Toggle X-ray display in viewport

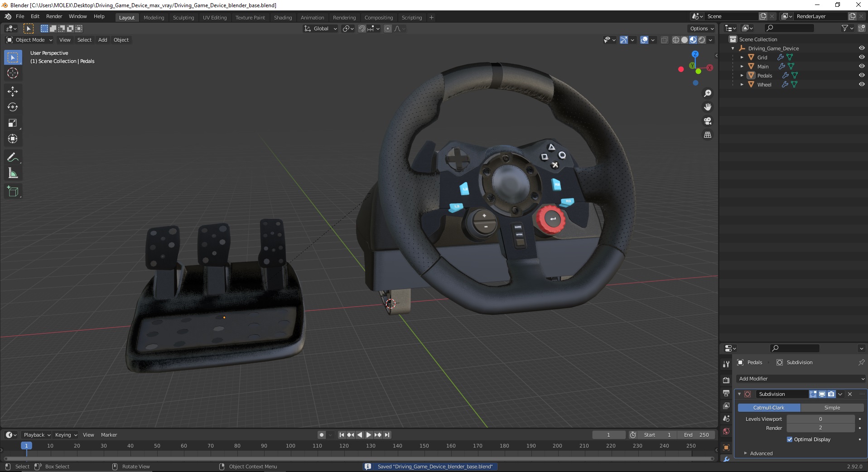point(664,40)
